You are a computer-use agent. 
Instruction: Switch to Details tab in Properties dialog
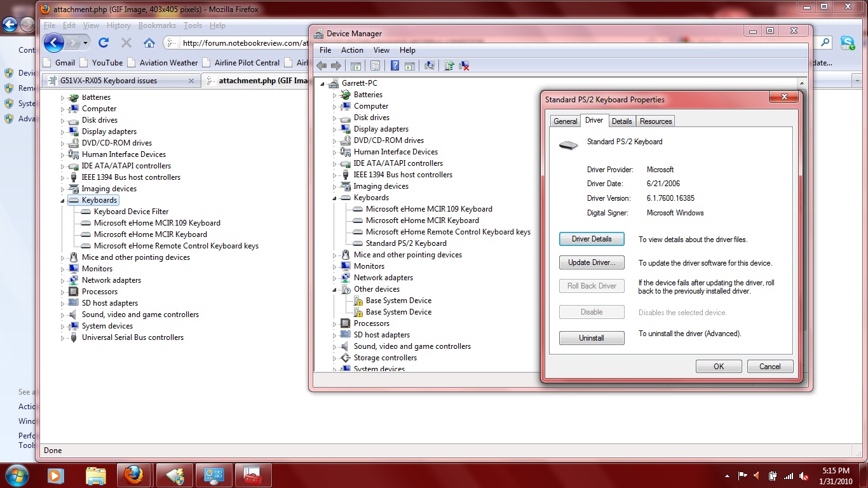tap(621, 121)
